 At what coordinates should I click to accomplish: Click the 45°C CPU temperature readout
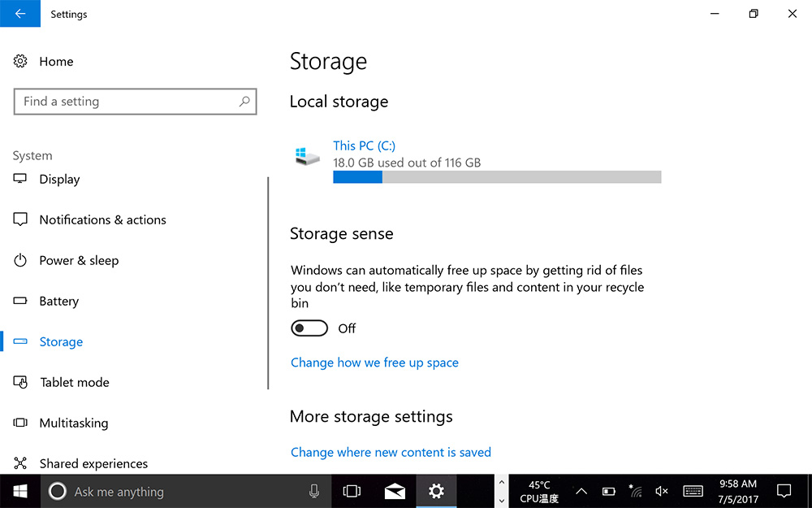click(539, 491)
